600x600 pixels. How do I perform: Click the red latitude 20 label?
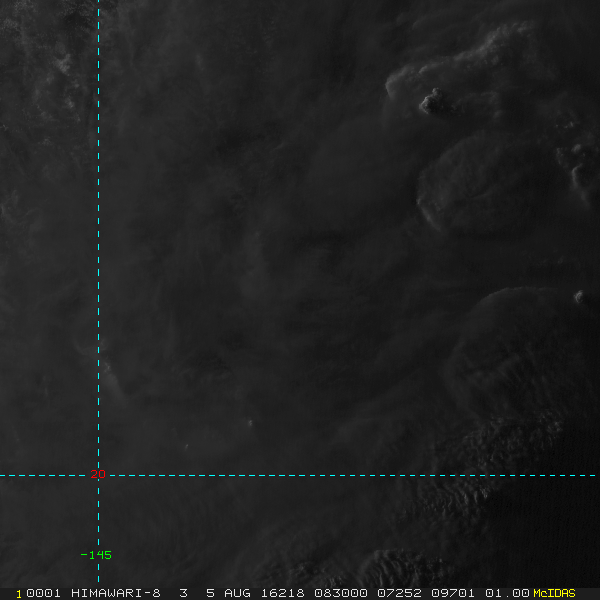97,474
